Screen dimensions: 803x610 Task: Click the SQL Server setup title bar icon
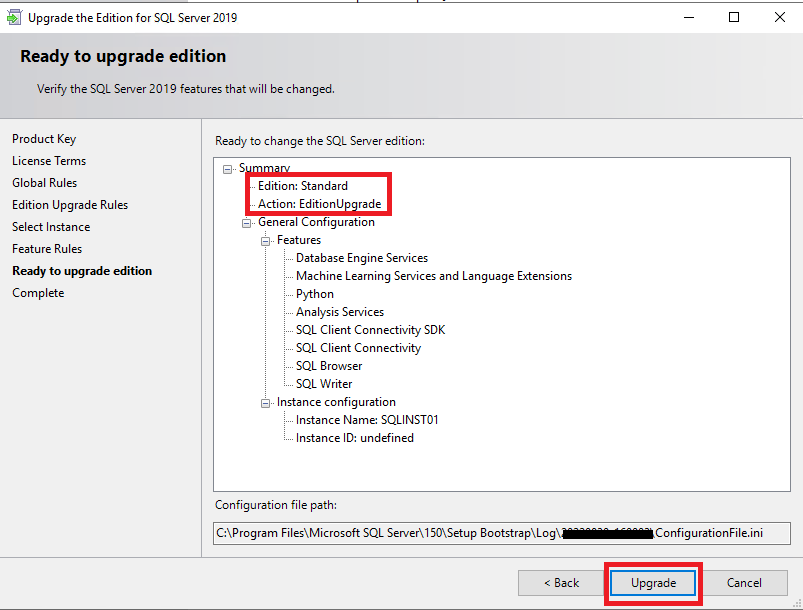coord(14,17)
